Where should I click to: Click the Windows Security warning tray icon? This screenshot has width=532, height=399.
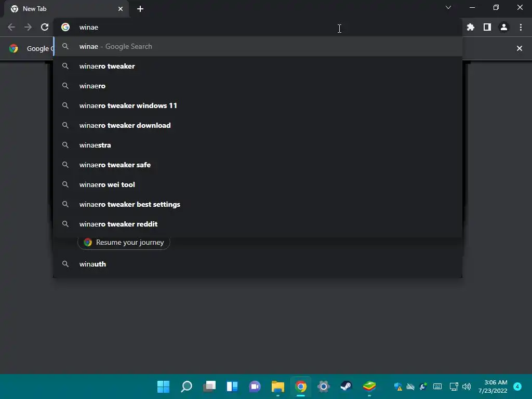click(x=398, y=387)
